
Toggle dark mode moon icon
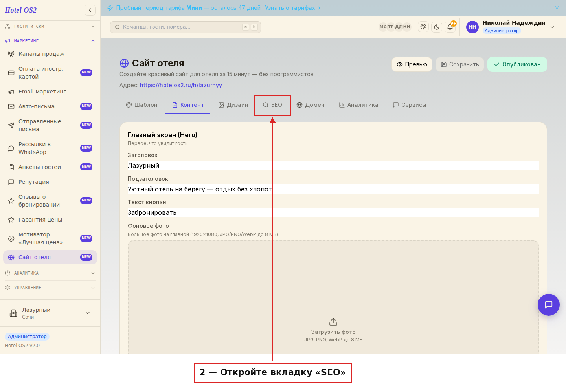point(437,27)
